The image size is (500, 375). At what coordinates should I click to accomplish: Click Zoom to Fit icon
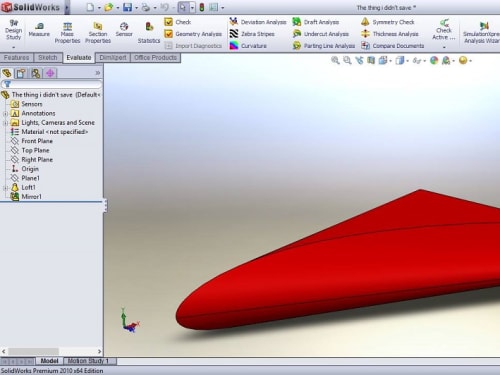(x=335, y=60)
